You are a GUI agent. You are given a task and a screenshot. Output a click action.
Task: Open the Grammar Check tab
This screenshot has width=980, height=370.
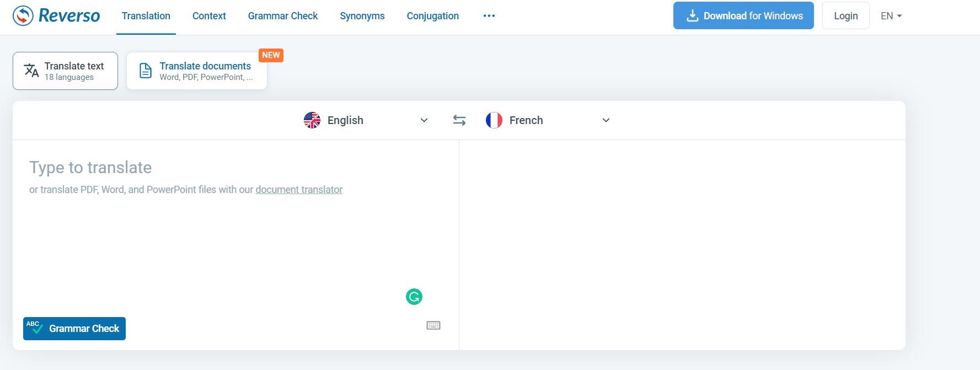pos(283,16)
